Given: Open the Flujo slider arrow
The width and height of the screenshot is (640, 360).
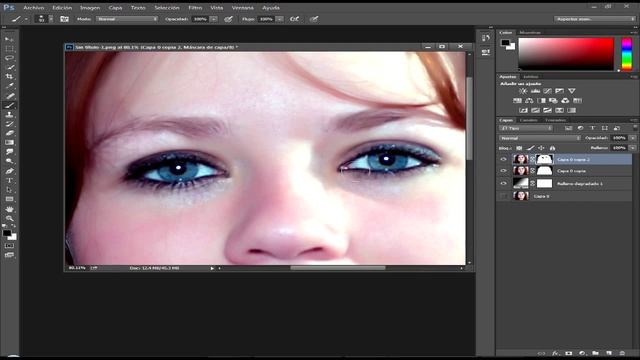Looking at the screenshot, I should 280,19.
